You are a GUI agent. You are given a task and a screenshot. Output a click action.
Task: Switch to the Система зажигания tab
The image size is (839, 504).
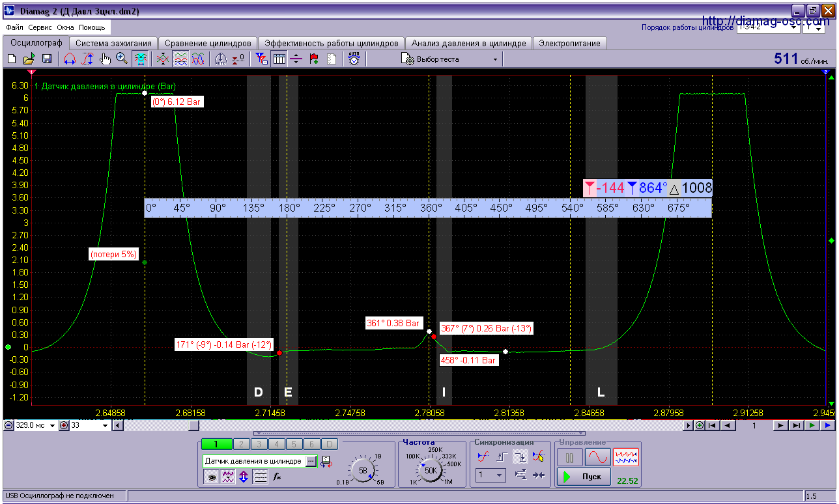click(113, 43)
